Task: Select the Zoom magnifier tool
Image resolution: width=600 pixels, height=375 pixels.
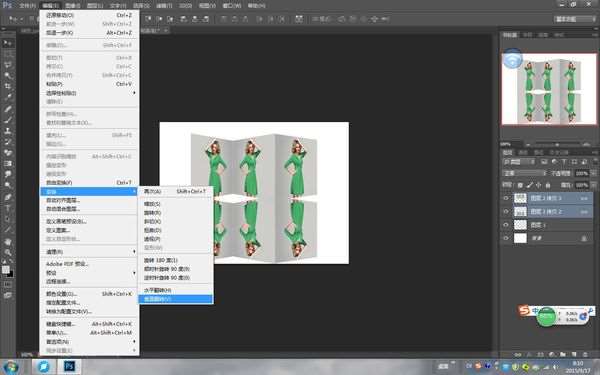Action: tap(8, 252)
